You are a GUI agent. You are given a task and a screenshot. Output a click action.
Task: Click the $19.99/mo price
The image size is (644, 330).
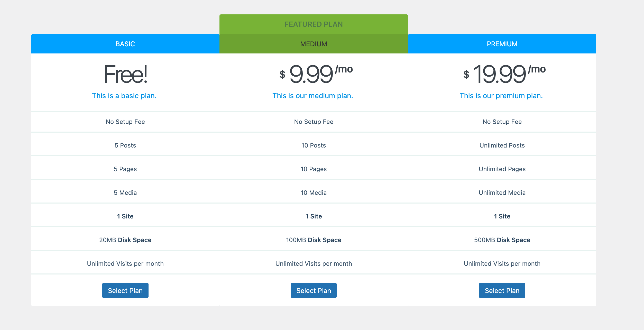pyautogui.click(x=504, y=74)
